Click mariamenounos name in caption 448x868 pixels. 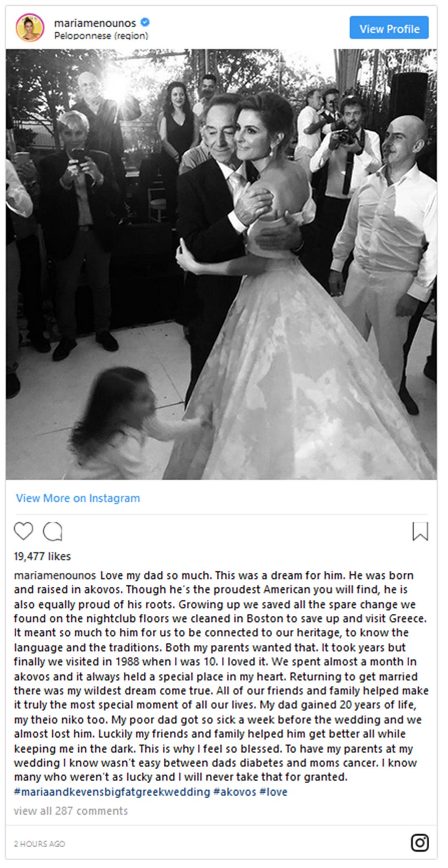(55, 576)
